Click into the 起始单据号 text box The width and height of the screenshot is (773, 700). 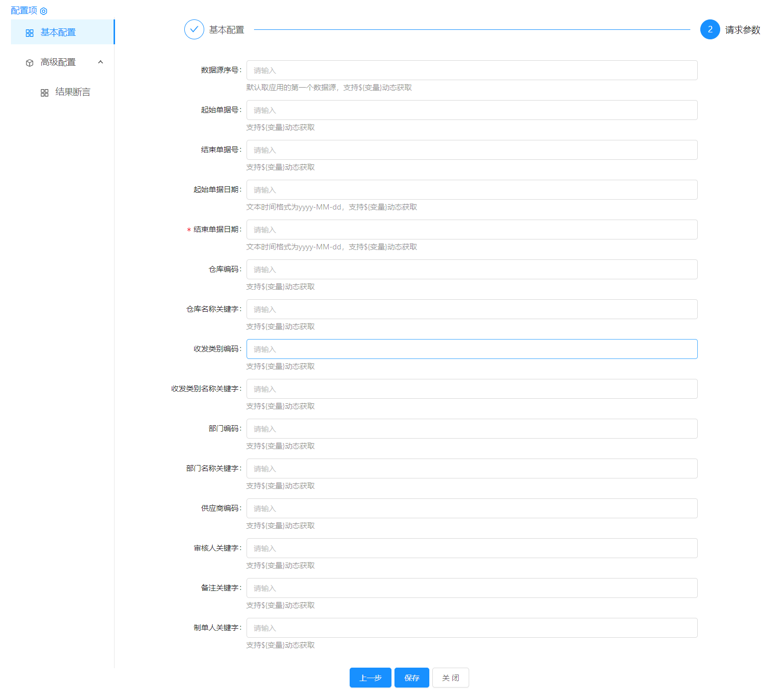pos(471,110)
